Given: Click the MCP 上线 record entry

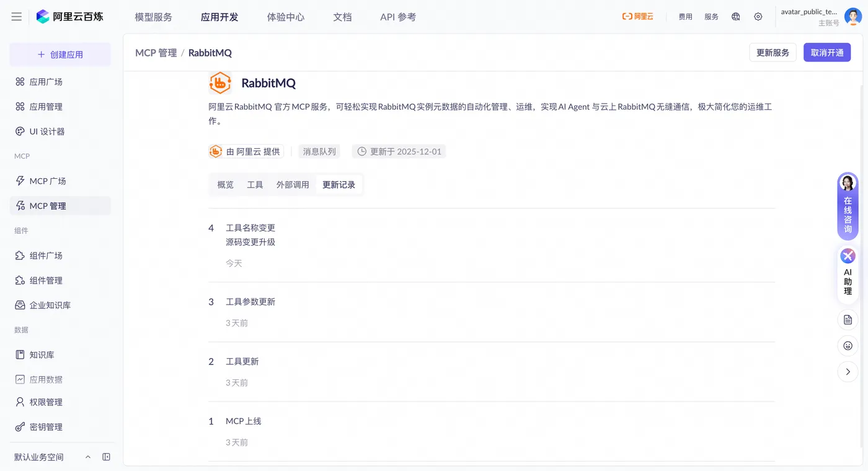Looking at the screenshot, I should click(x=244, y=421).
